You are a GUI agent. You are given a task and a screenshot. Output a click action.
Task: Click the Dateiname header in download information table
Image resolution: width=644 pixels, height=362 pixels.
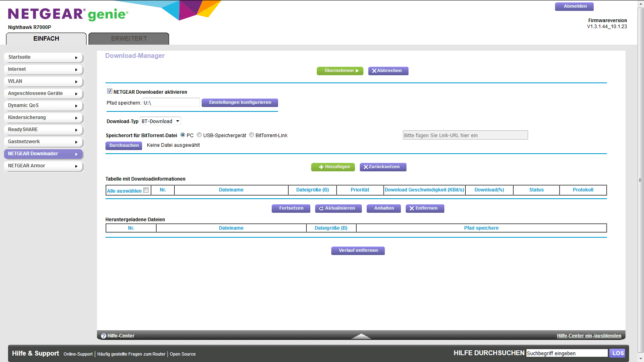coord(231,190)
